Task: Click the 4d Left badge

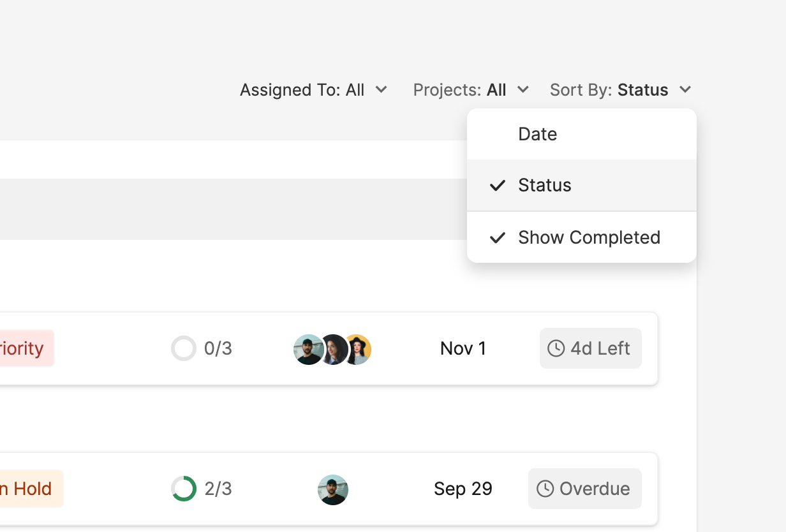Action: 591,348
